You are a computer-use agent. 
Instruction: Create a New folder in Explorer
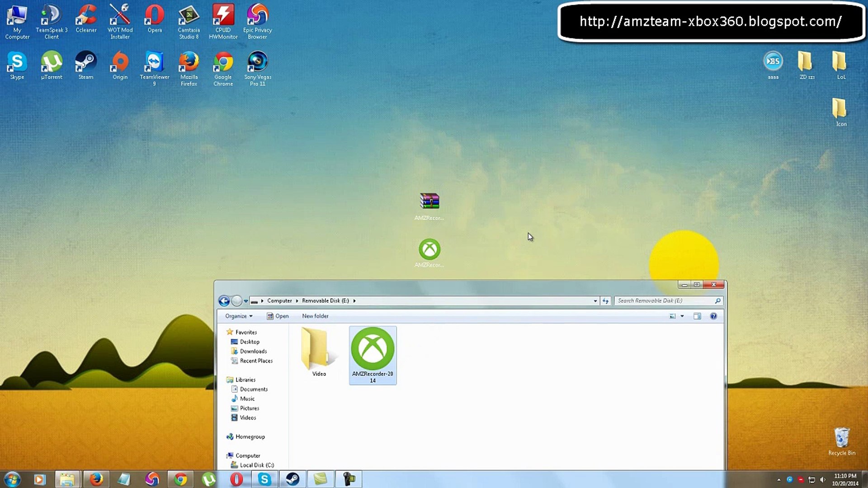tap(315, 316)
